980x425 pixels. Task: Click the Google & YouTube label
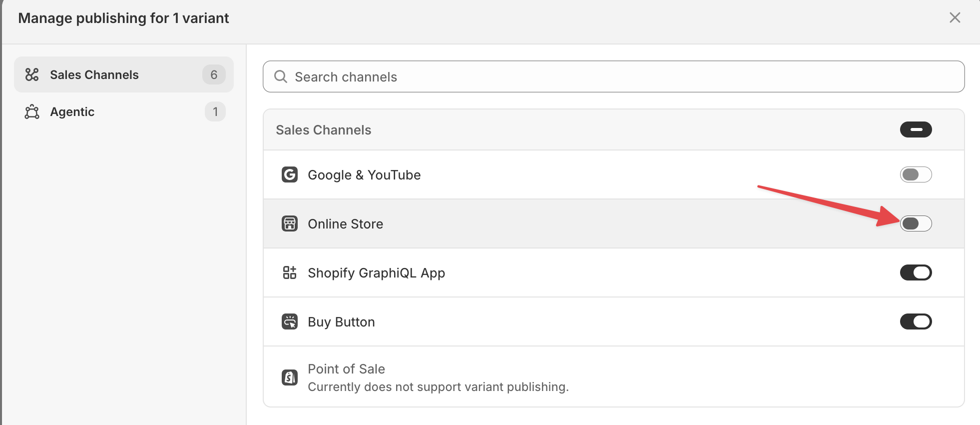[x=364, y=175]
